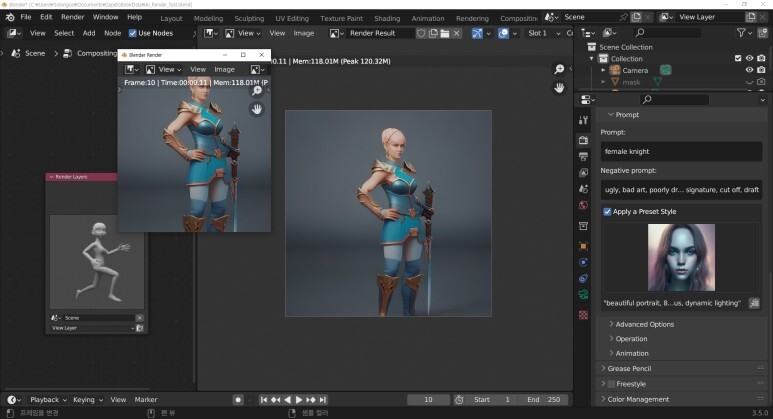Screen dimensions: 773x419
Task: Toggle the Use Nodes checkbox
Action: coord(133,33)
